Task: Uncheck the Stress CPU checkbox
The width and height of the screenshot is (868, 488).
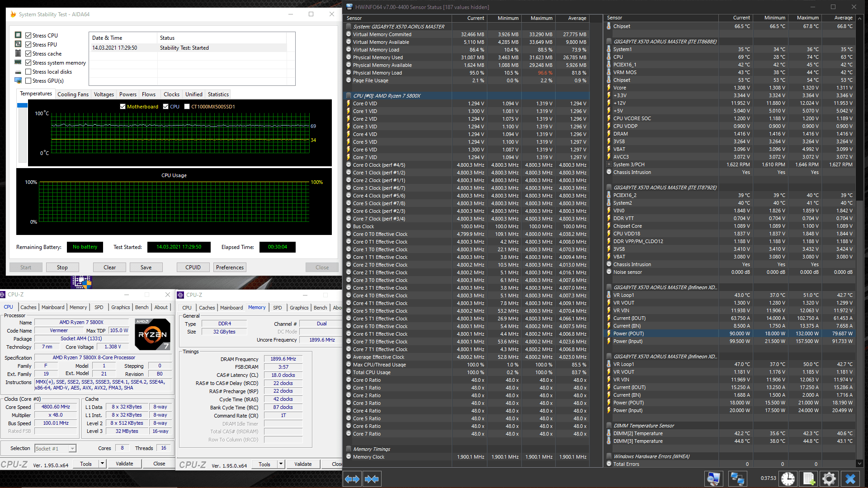Action: pyautogui.click(x=28, y=35)
